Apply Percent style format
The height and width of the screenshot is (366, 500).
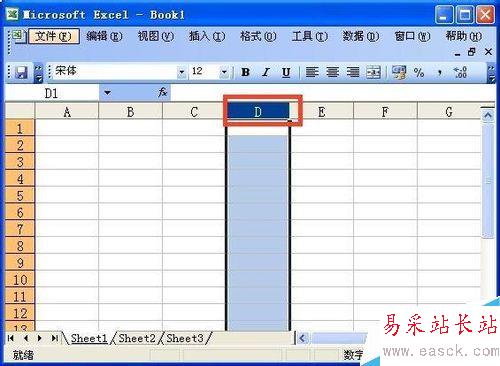coord(419,72)
